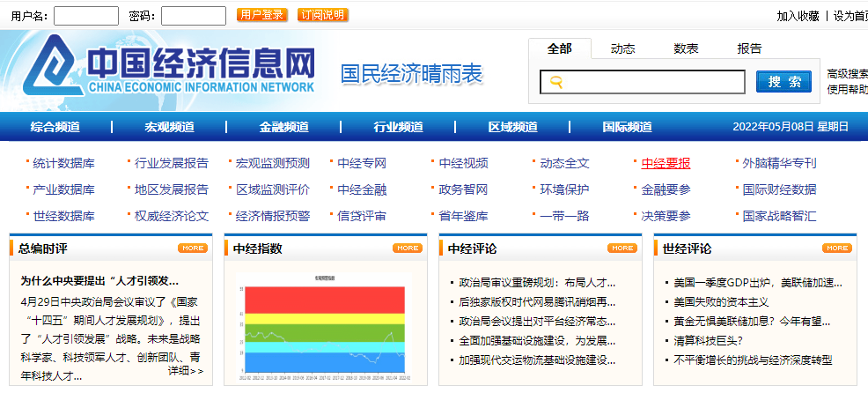Viewport: 868px width, 393px height.
Task: Open article 不平衡增长的挑战与经济深度转型
Action: click(753, 360)
